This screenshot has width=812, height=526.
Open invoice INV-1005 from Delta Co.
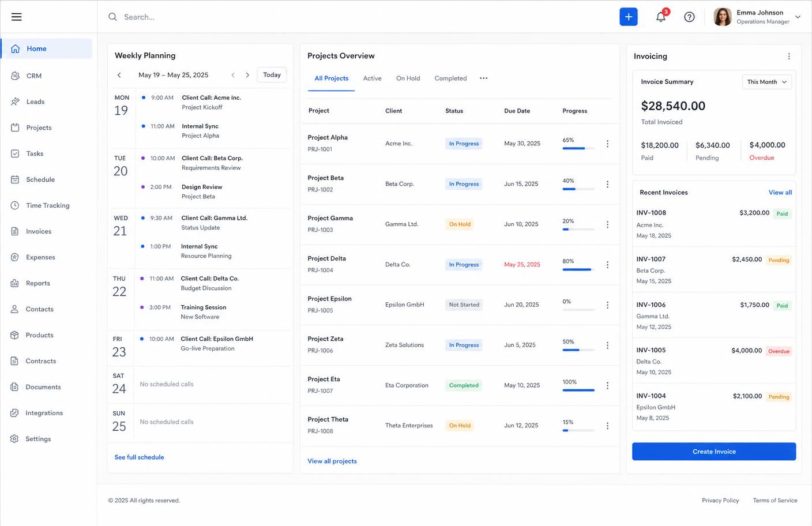714,361
